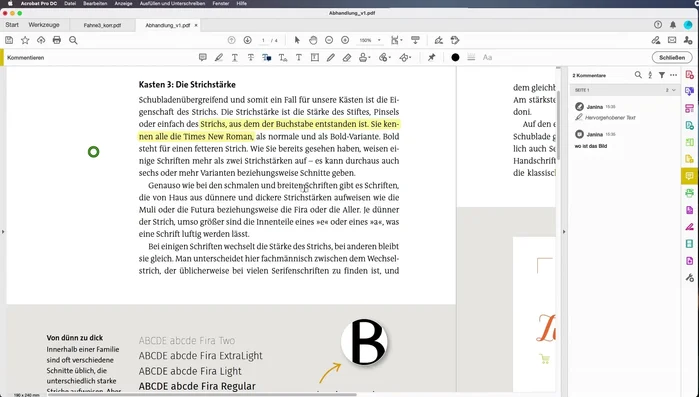Save the file with the disk icon
This screenshot has width=699, height=397.
tap(9, 40)
